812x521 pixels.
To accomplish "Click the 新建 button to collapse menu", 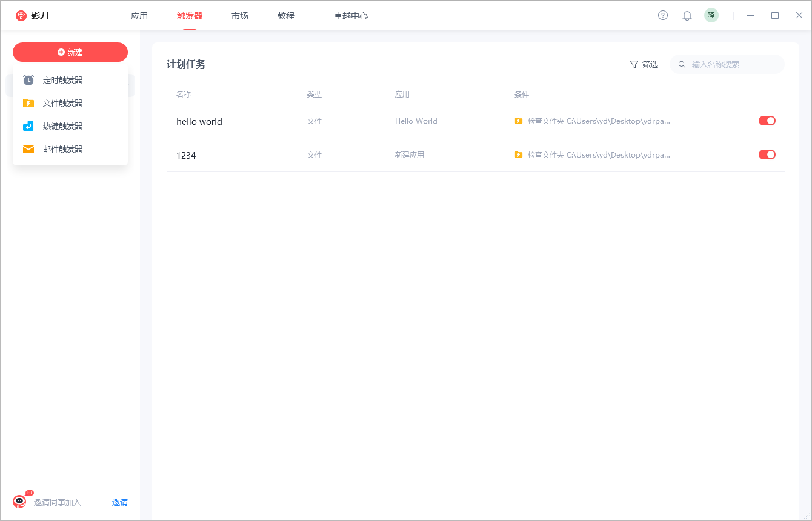I will pos(70,52).
